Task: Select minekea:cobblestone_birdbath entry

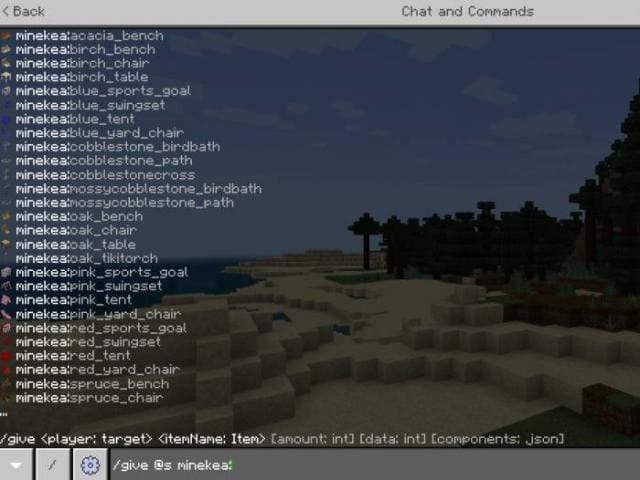Action: (x=117, y=147)
